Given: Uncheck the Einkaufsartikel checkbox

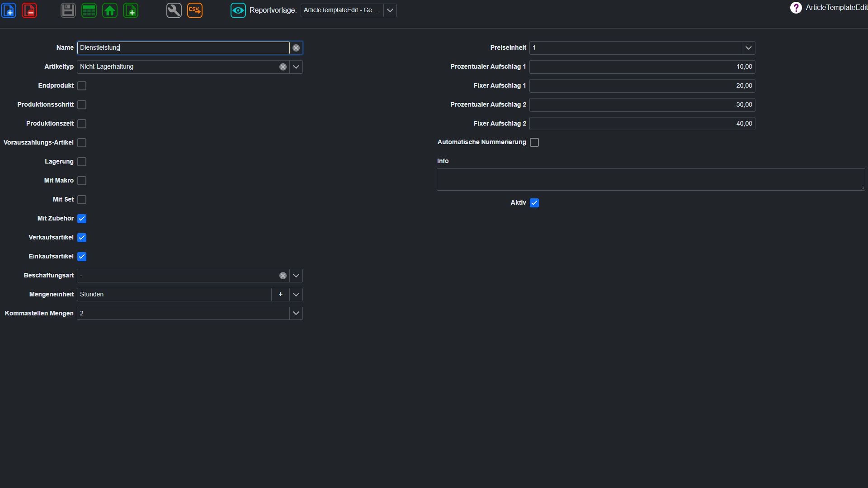Looking at the screenshot, I should pos(82,257).
